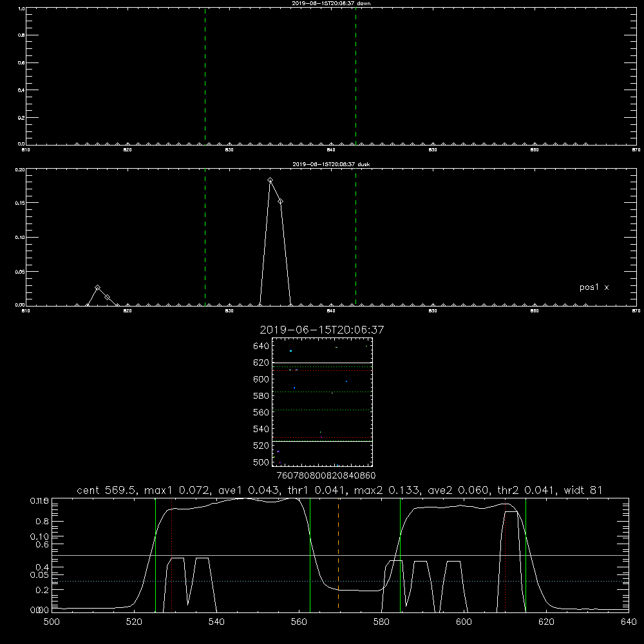This screenshot has height=644, width=644.
Task: Click the orange dashed center line in bottom plot
Action: [339, 554]
